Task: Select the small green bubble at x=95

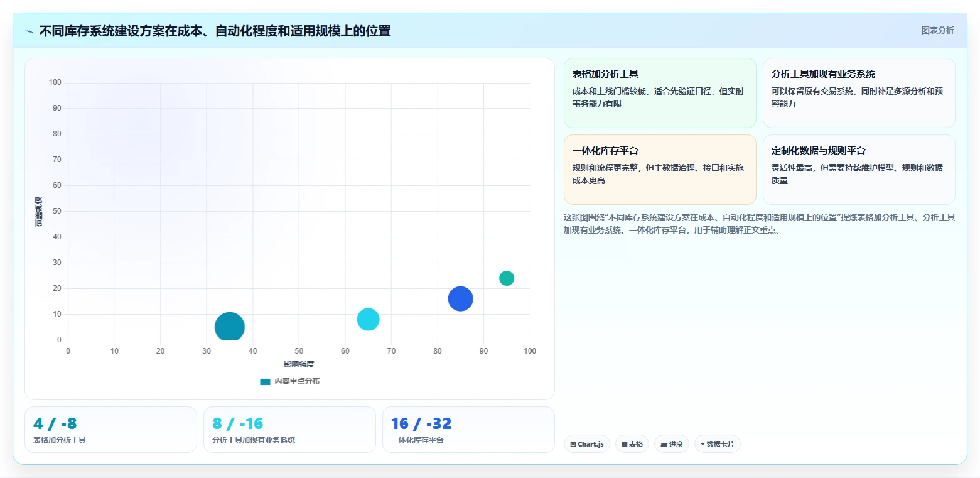Action: (x=507, y=278)
